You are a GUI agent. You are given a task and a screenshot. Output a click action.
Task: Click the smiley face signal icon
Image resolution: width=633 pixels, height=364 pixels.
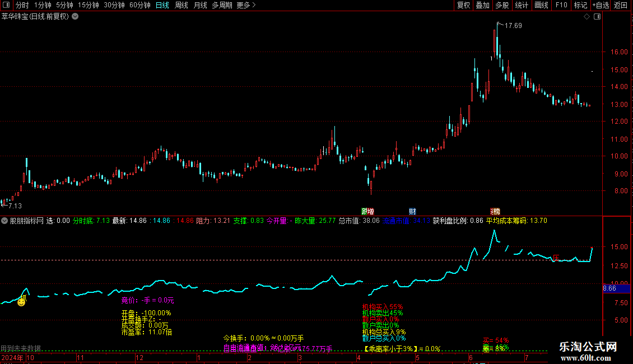tap(21, 301)
